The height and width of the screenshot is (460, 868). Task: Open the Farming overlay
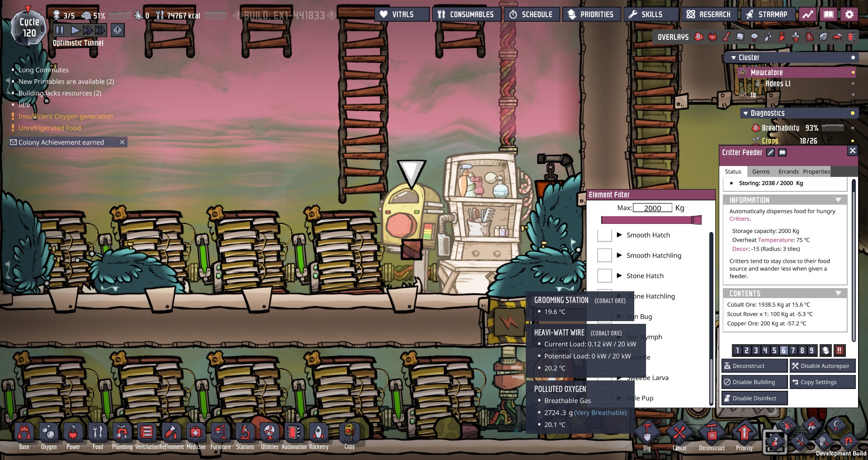[x=796, y=37]
